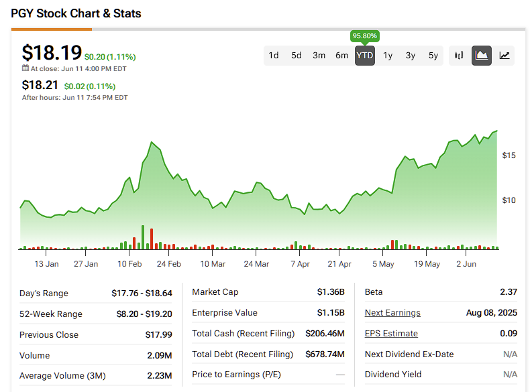Screen dimensions: 532x392
Task: Click the PGY Stock Chart & Stats heading
Action: (x=76, y=13)
